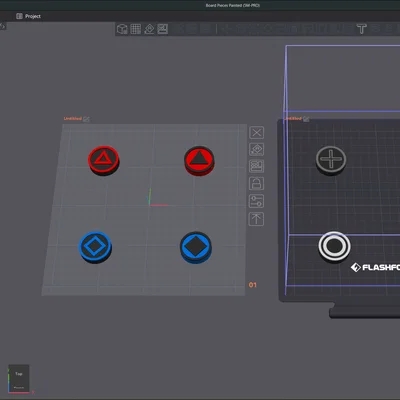
Task: Edit the second plate's Untitled name
Action: pos(306,119)
